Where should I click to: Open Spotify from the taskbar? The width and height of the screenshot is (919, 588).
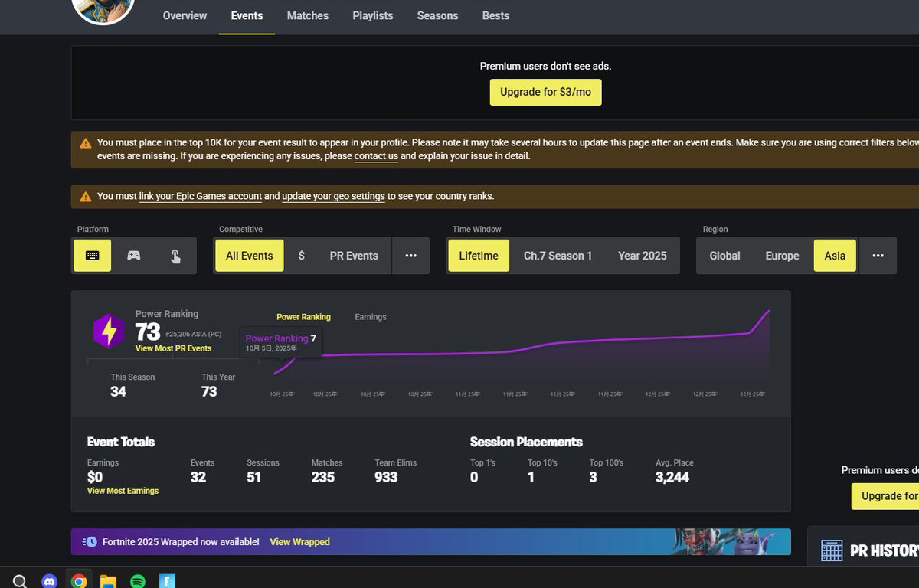coord(138,581)
